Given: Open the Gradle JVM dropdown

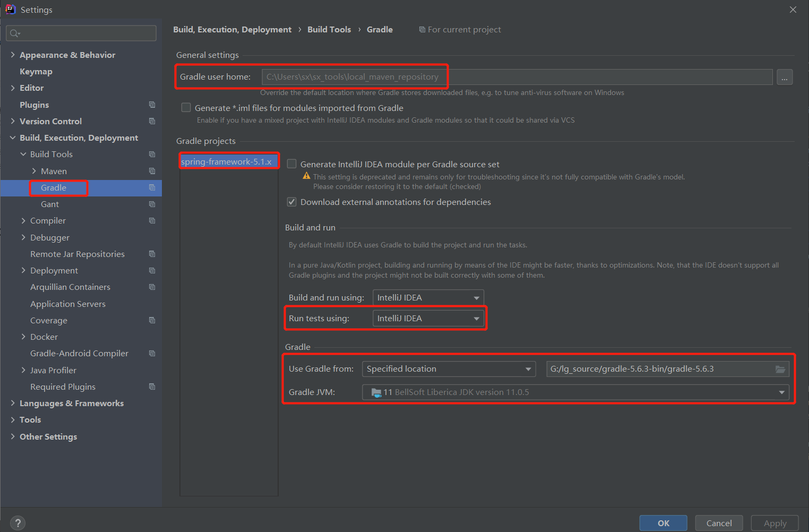Looking at the screenshot, I should (781, 392).
